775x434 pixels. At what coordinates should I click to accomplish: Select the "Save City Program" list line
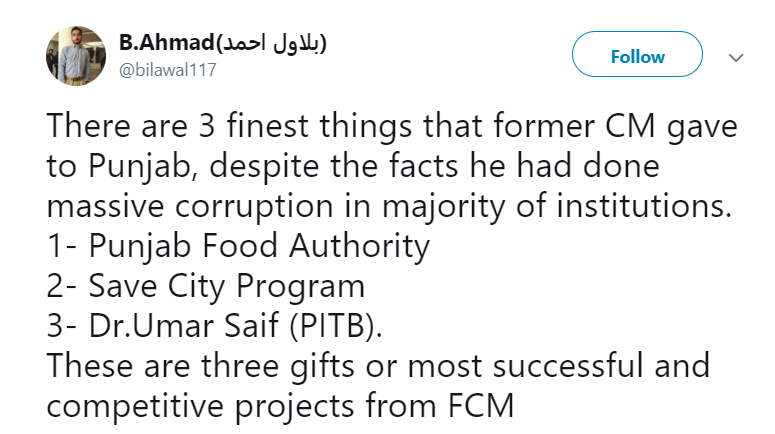(205, 286)
